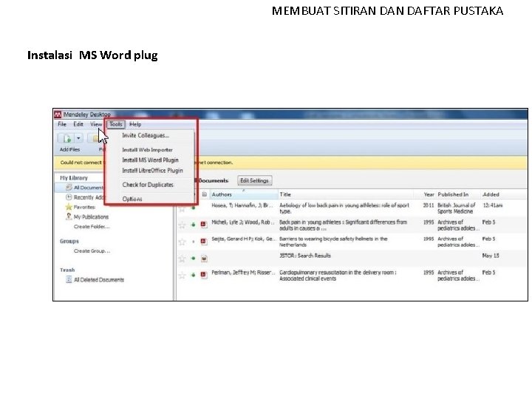This screenshot has height=399, width=532.
Task: Click the My Publications person icon
Action: (69, 216)
